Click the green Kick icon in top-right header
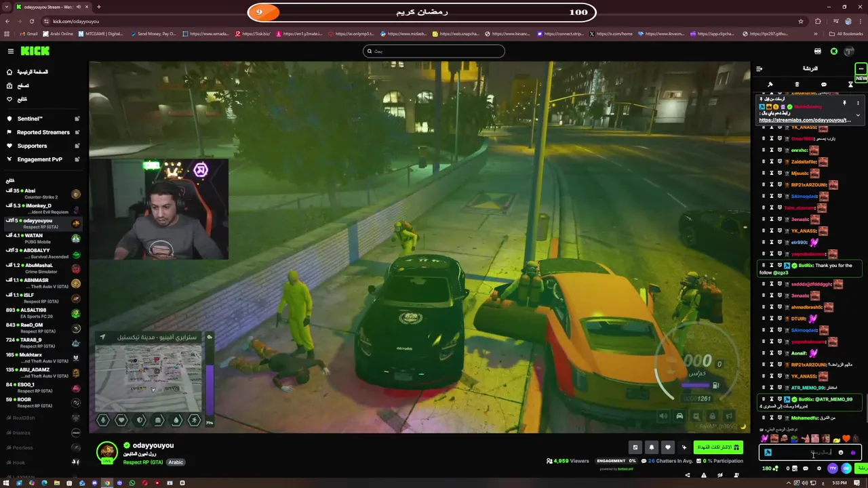 (x=833, y=52)
